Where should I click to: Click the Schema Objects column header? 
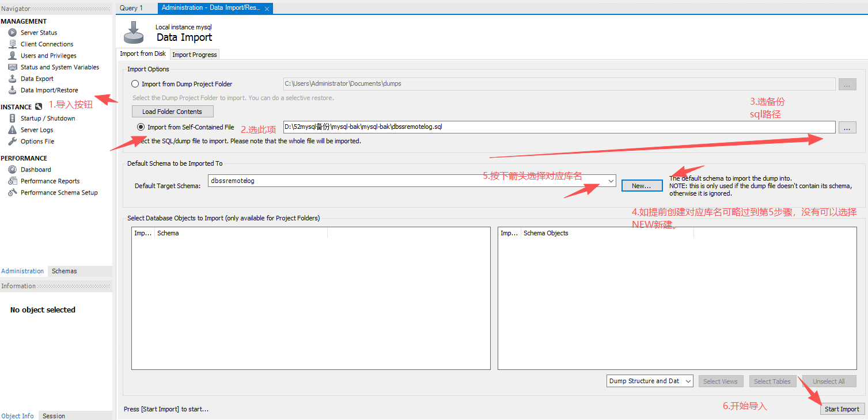pos(607,233)
